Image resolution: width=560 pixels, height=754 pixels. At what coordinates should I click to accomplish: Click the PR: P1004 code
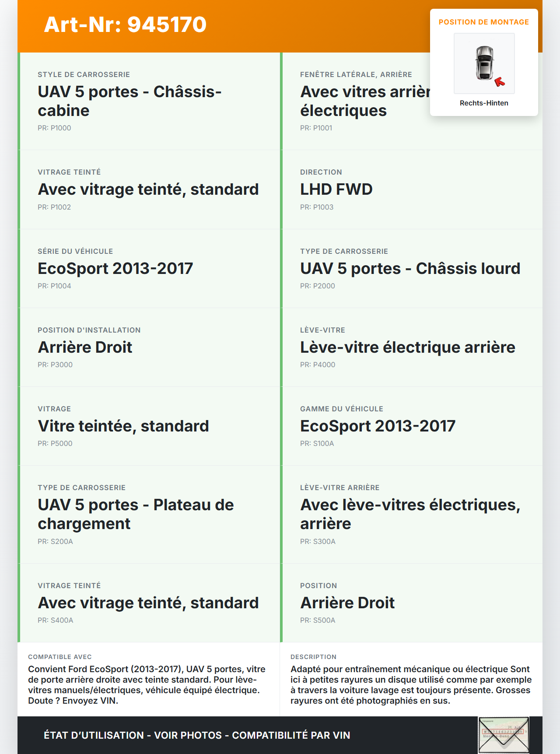coord(54,286)
